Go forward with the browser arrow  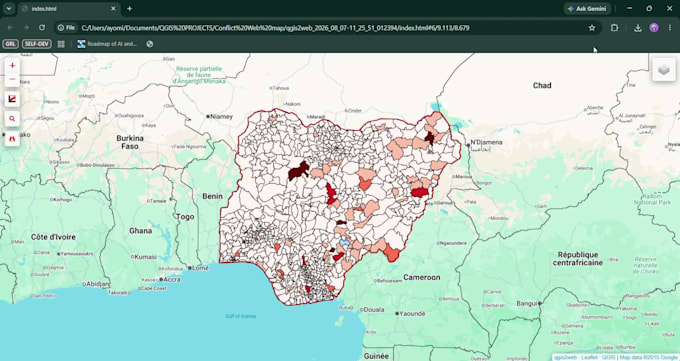26,28
